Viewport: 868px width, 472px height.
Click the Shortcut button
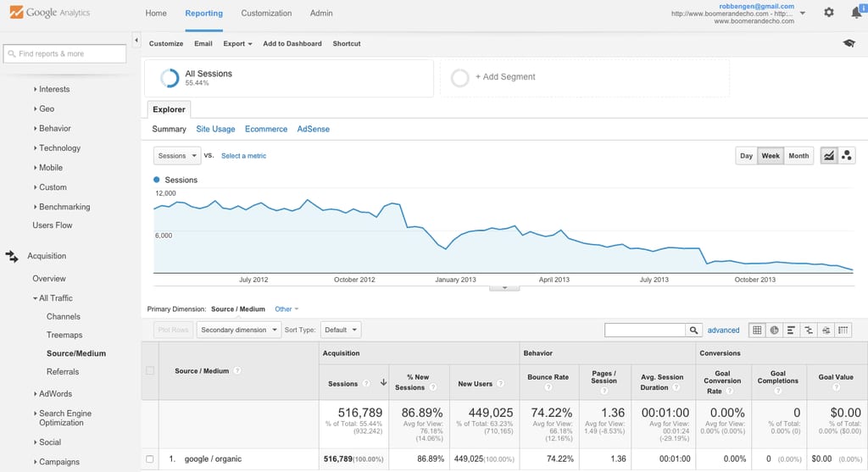tap(347, 44)
